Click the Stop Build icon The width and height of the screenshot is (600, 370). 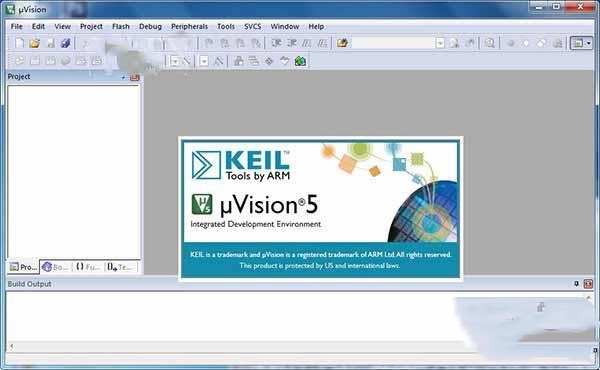tap(81, 61)
